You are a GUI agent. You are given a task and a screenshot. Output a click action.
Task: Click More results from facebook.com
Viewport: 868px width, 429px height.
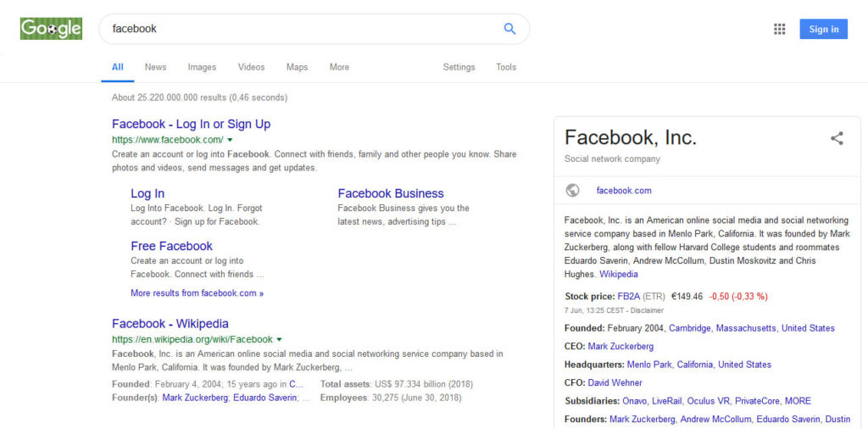pos(197,292)
